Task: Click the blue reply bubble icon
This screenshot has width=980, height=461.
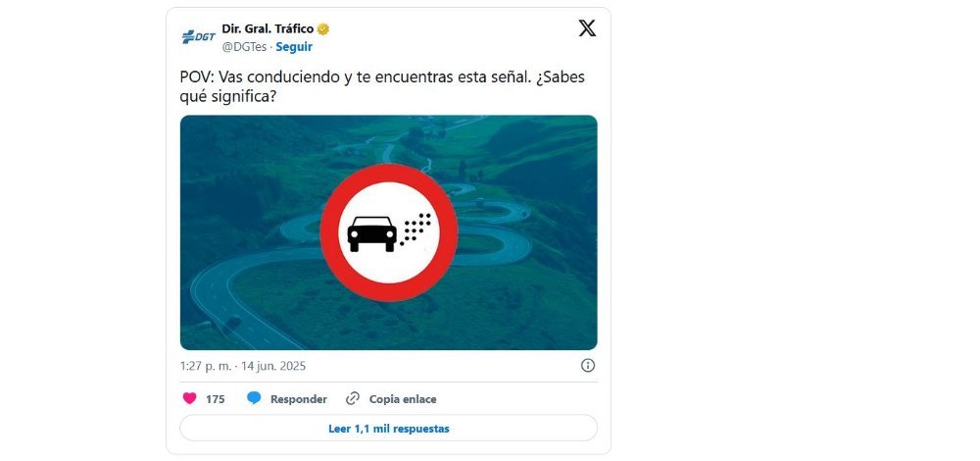Action: tap(254, 398)
